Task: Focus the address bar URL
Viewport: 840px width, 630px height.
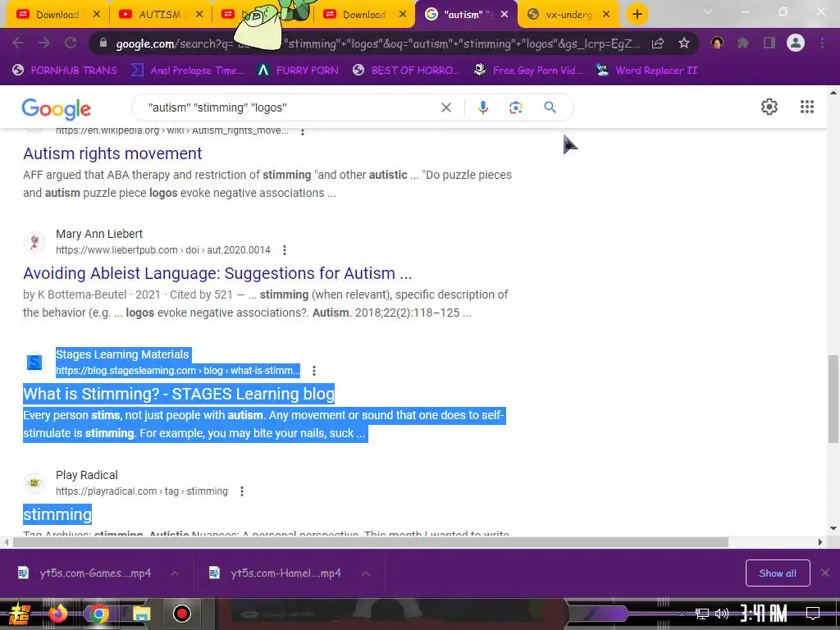Action: 377,43
